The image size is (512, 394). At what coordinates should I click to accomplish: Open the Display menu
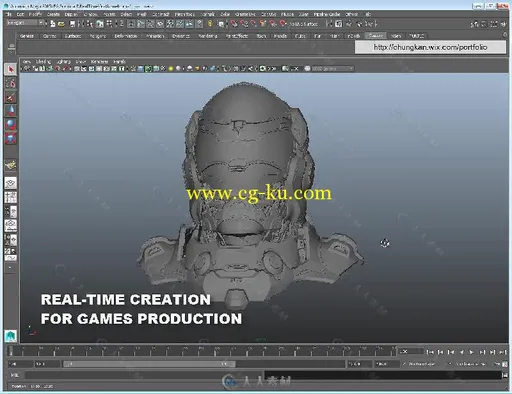(71, 14)
